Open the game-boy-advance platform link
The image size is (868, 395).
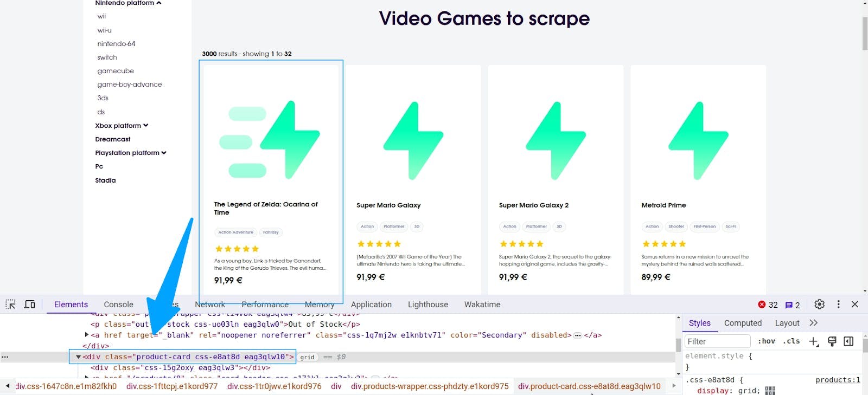click(130, 85)
